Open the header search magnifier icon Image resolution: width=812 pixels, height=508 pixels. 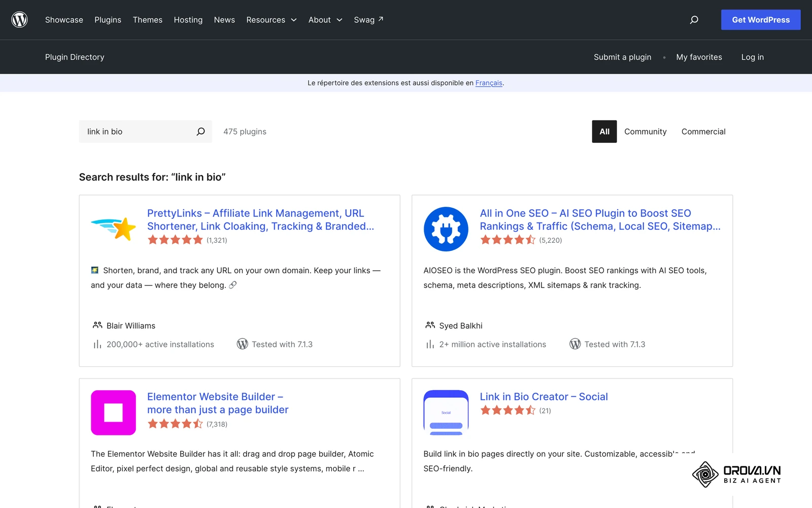(x=694, y=20)
